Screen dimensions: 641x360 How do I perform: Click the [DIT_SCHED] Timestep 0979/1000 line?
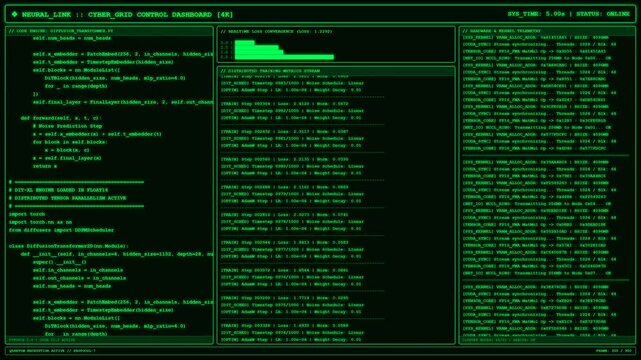pos(292,194)
